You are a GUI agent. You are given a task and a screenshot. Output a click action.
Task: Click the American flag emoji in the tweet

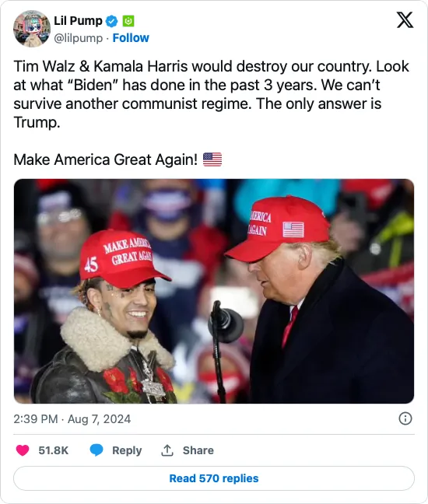coord(212,159)
